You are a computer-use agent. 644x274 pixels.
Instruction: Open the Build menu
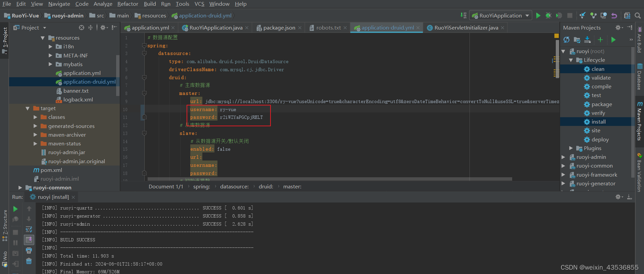[x=150, y=4]
